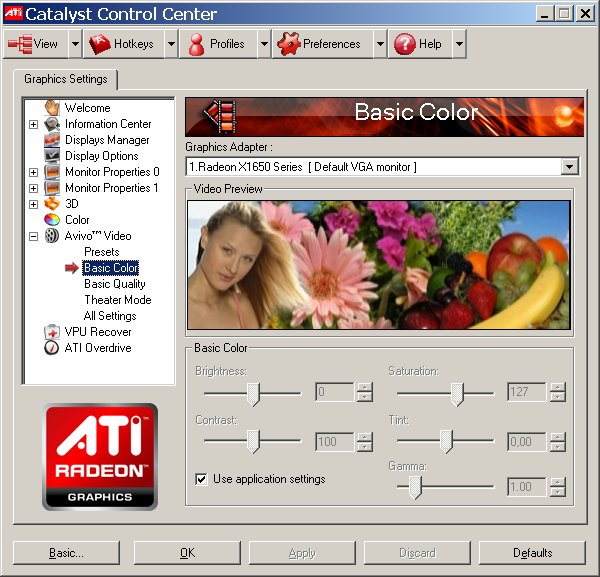Click the ATI Overdrive gauge icon
Screen dimensions: 600x577
[52, 348]
